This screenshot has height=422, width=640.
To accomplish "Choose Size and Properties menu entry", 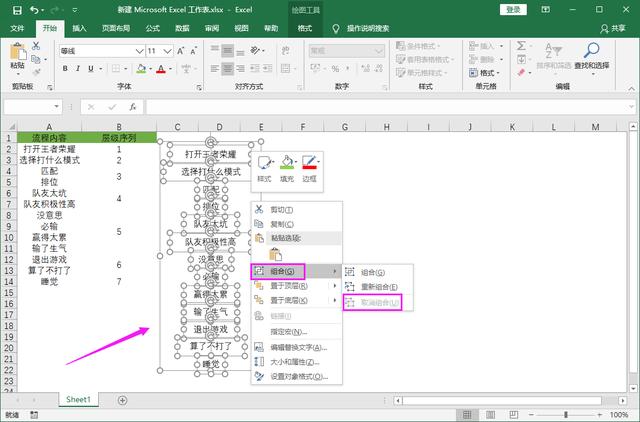I will (x=296, y=362).
